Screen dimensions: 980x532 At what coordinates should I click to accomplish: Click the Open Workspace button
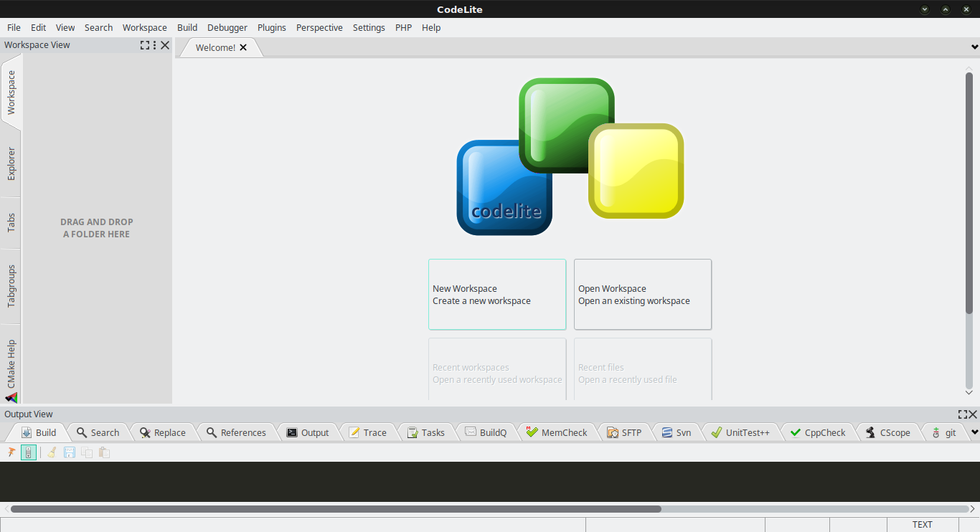[643, 295]
